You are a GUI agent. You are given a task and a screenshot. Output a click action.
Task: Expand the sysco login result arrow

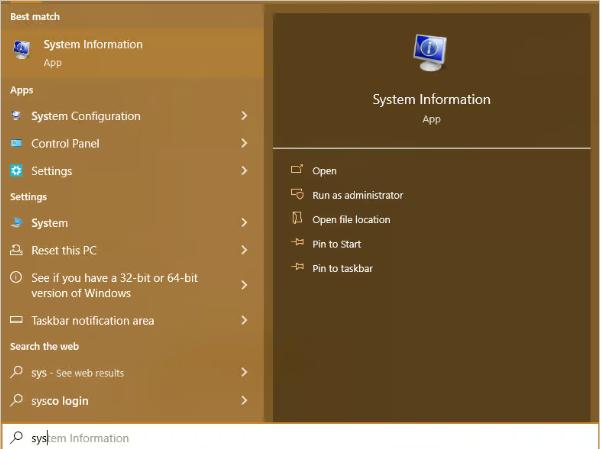pos(244,400)
